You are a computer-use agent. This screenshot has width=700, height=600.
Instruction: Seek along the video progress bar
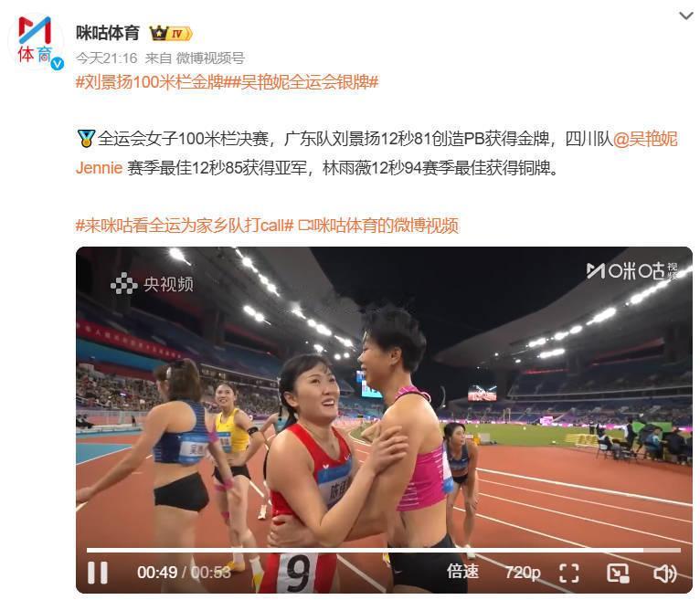384,551
